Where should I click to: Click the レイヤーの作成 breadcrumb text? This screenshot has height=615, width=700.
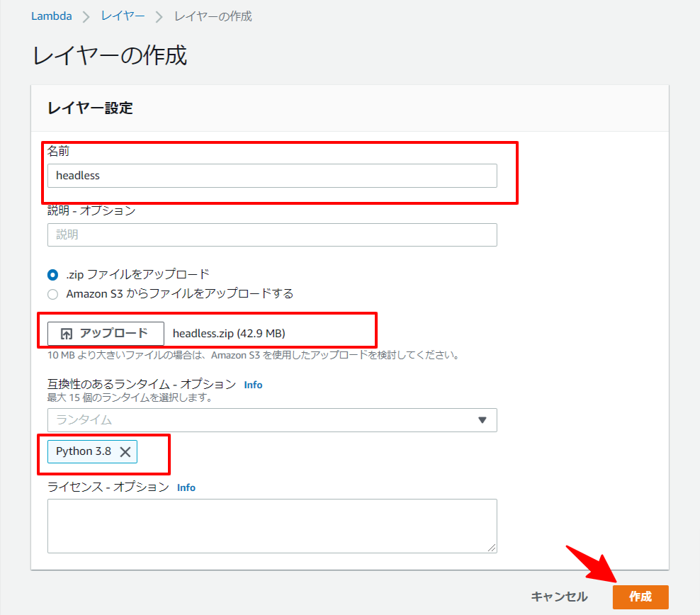(x=213, y=16)
